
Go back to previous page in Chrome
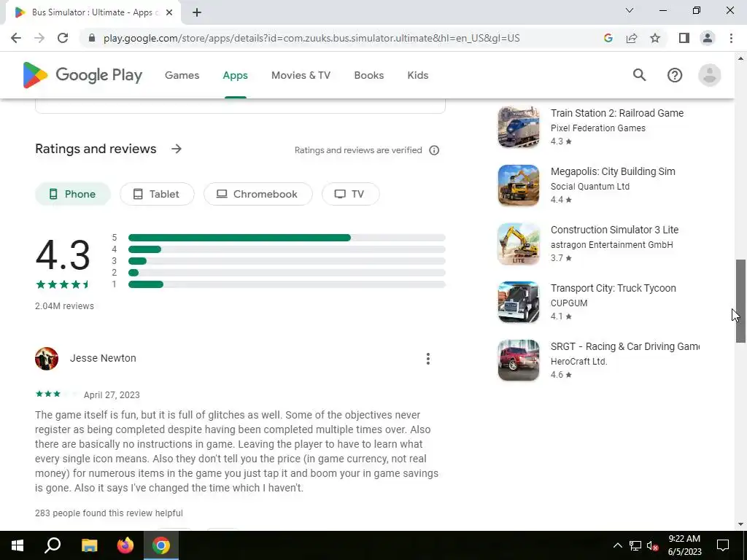point(16,38)
